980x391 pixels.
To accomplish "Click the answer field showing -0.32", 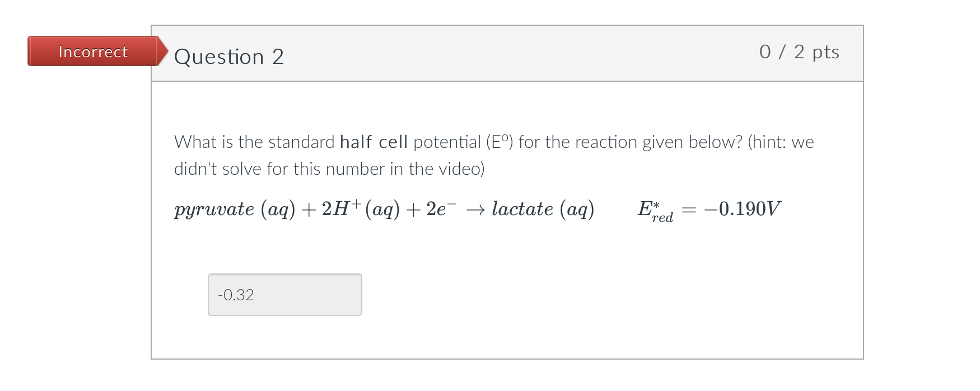I will (284, 295).
